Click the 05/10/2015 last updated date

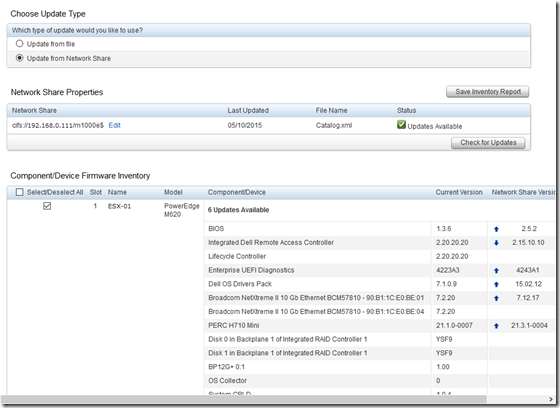tap(245, 125)
